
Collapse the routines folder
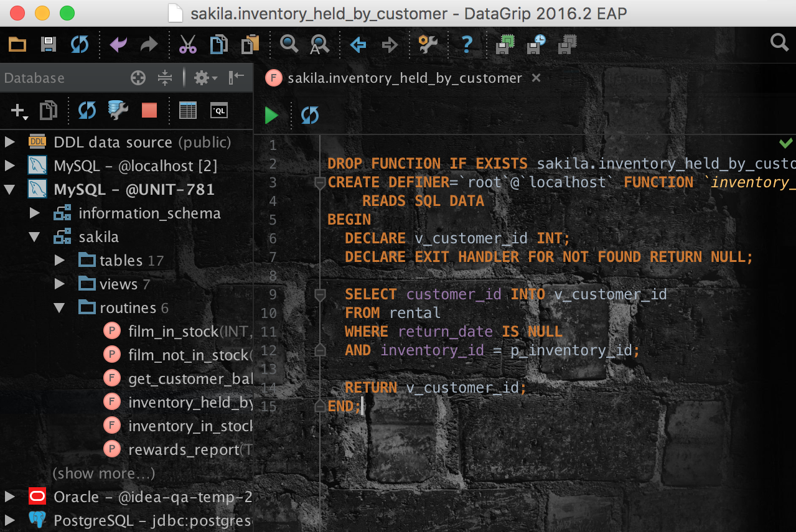point(59,307)
